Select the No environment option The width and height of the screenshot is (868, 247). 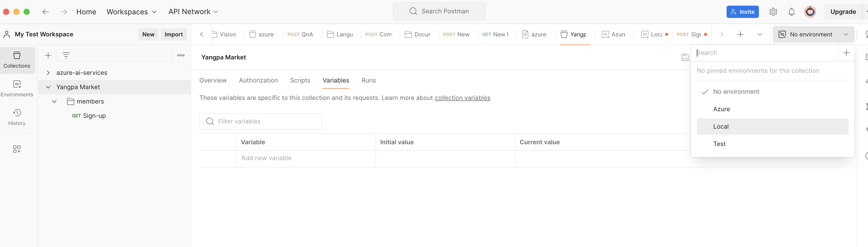tap(772, 92)
